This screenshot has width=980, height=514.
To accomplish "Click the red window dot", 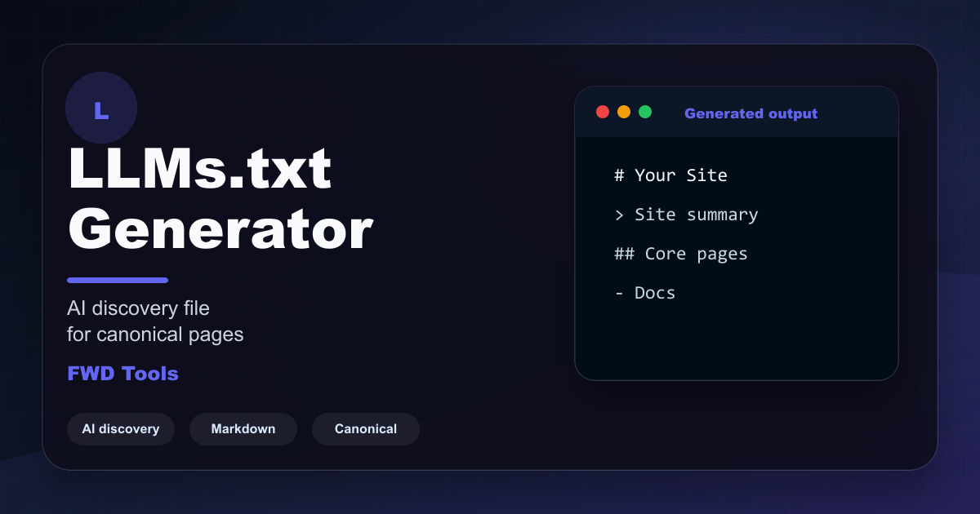I will (x=603, y=112).
